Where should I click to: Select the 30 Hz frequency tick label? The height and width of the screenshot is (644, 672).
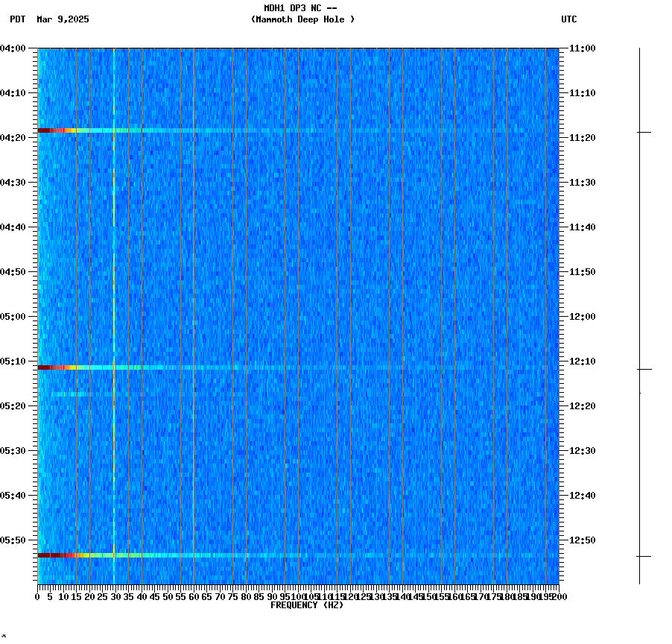[x=114, y=596]
